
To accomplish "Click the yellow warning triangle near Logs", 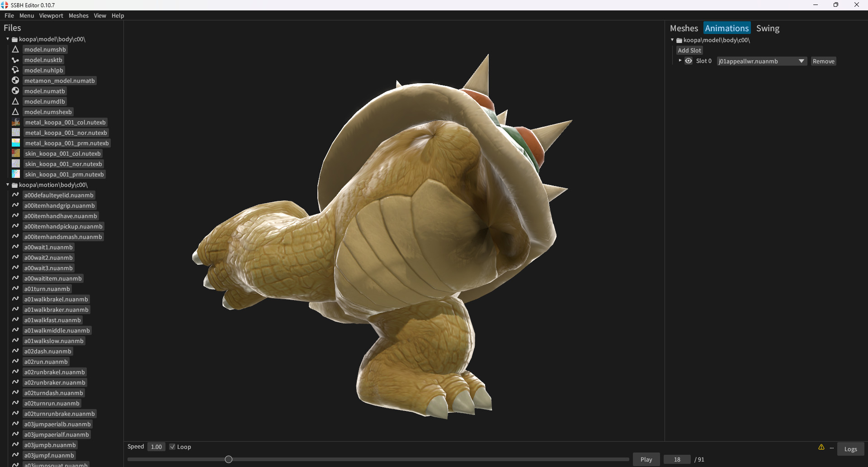I will pyautogui.click(x=821, y=447).
